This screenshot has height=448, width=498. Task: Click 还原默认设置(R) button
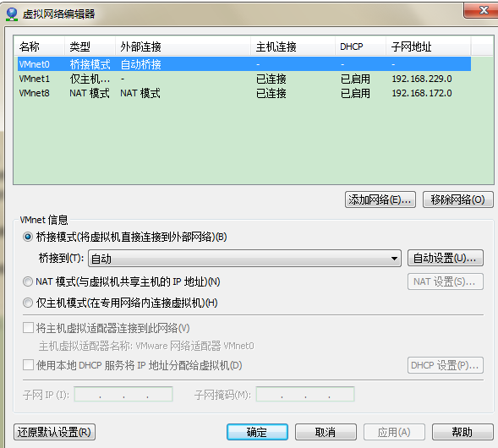54,432
